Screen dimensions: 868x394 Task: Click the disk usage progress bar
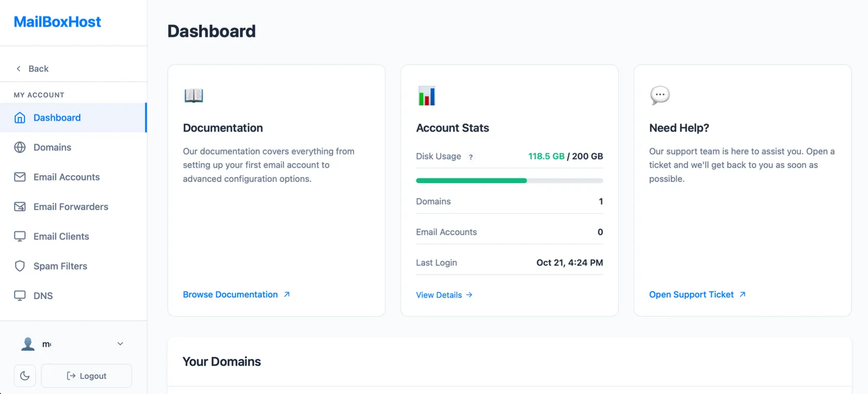click(x=509, y=180)
